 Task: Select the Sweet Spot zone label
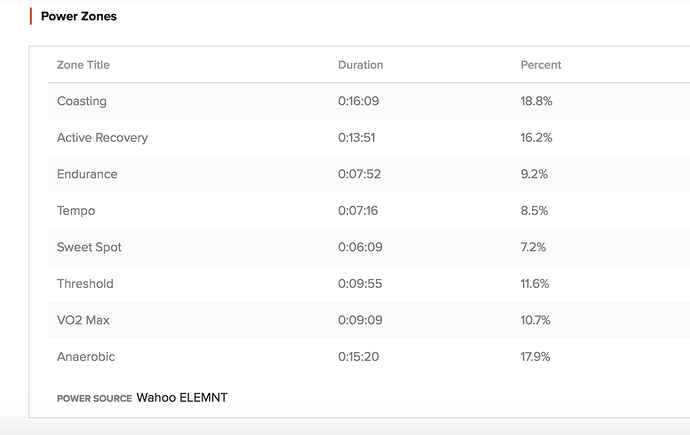(89, 247)
